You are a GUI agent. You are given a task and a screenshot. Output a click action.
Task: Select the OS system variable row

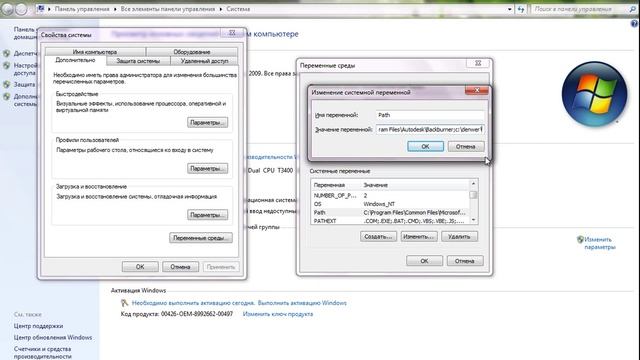coord(390,204)
